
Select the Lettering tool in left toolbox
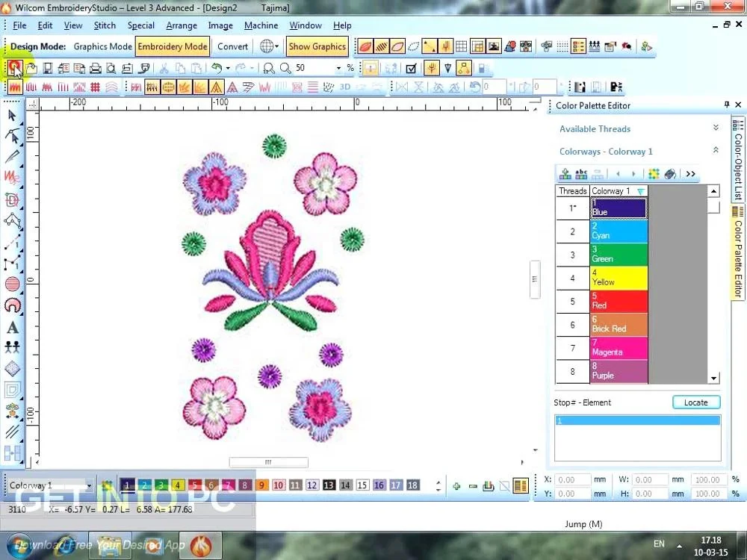coord(12,327)
